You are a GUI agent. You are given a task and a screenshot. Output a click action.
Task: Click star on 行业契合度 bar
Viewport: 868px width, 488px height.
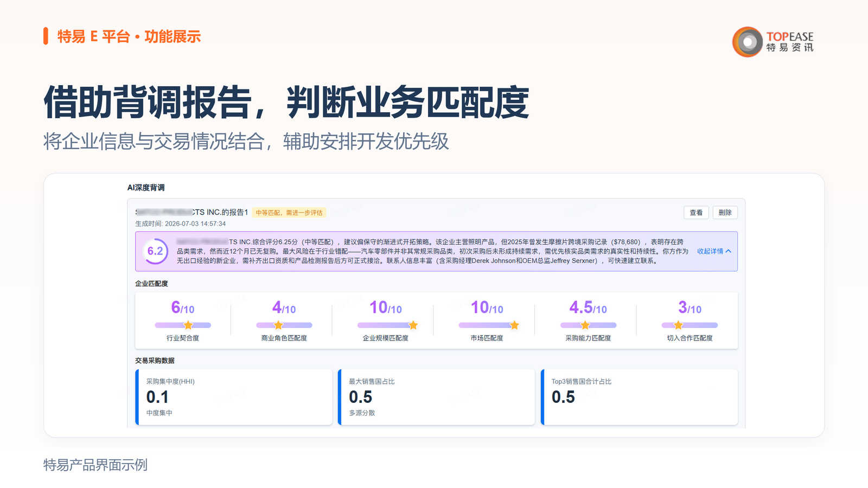click(188, 325)
